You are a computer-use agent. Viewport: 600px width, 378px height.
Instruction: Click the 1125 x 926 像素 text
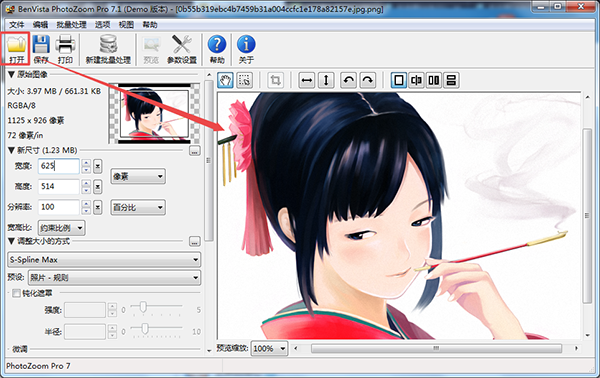tap(36, 121)
